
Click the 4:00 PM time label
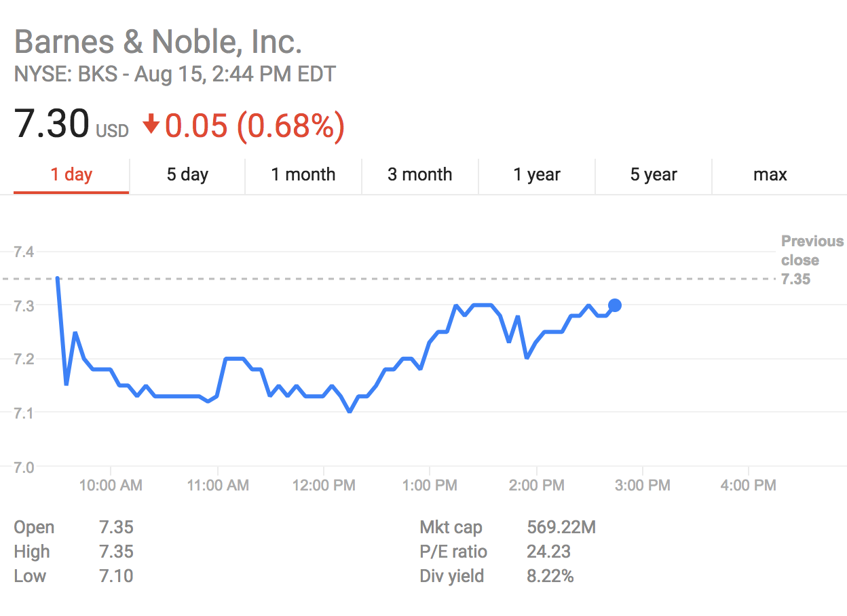[x=748, y=485]
